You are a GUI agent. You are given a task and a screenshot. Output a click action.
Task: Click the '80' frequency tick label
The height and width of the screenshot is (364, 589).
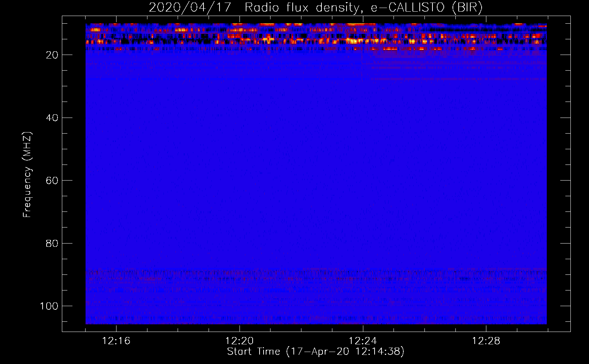point(52,244)
